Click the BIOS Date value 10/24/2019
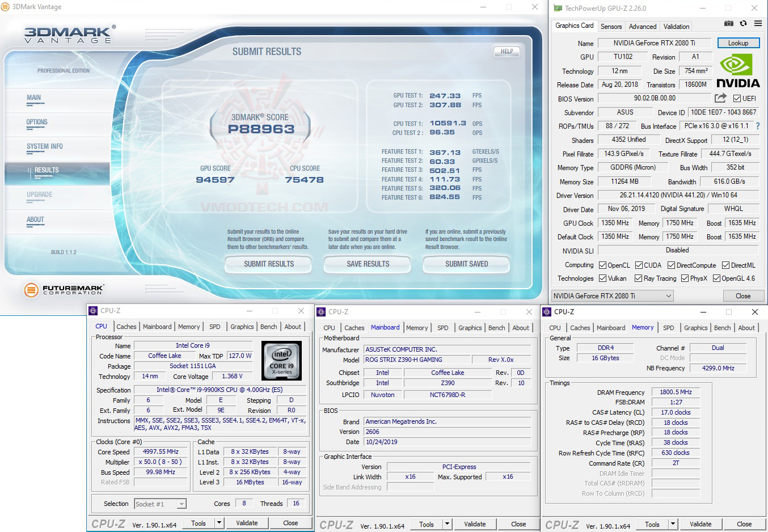The width and height of the screenshot is (768, 532). click(x=448, y=442)
